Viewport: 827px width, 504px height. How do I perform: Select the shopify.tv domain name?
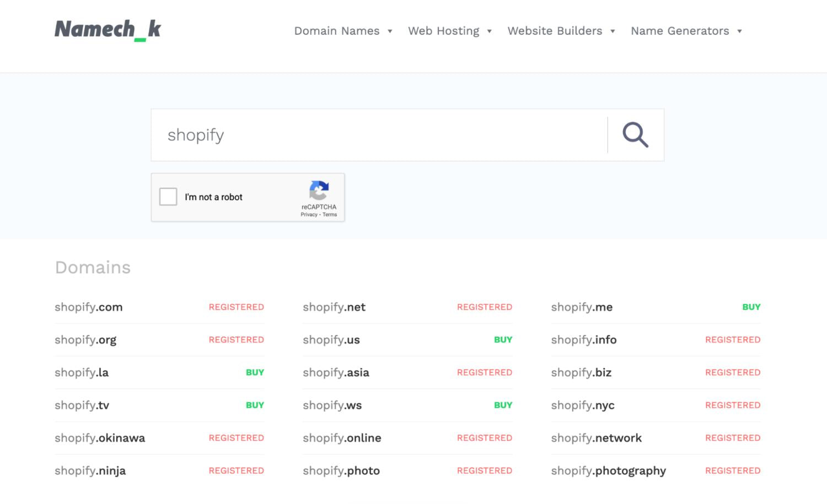[82, 405]
